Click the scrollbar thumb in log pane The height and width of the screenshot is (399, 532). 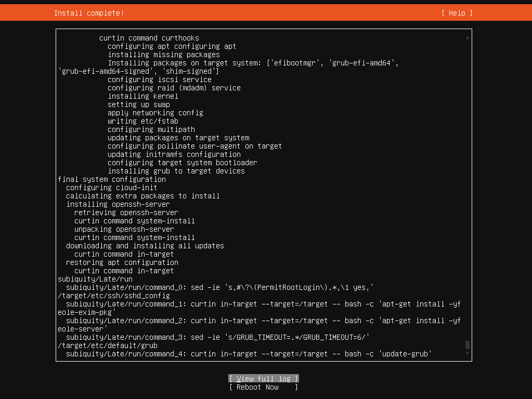(x=467, y=345)
